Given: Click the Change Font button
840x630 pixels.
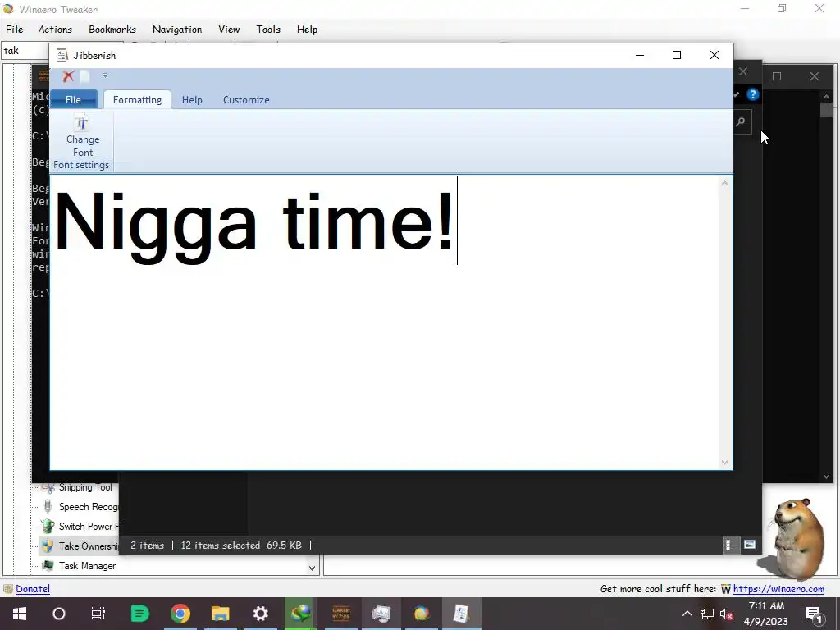Looking at the screenshot, I should coord(83,136).
